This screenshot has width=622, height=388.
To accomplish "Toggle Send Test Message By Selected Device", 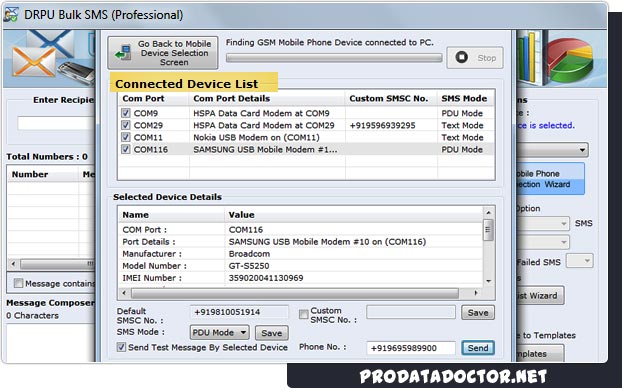I will click(x=121, y=347).
